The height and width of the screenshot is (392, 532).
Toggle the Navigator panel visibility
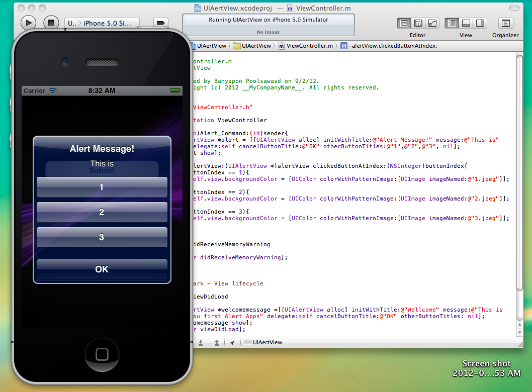click(x=453, y=23)
